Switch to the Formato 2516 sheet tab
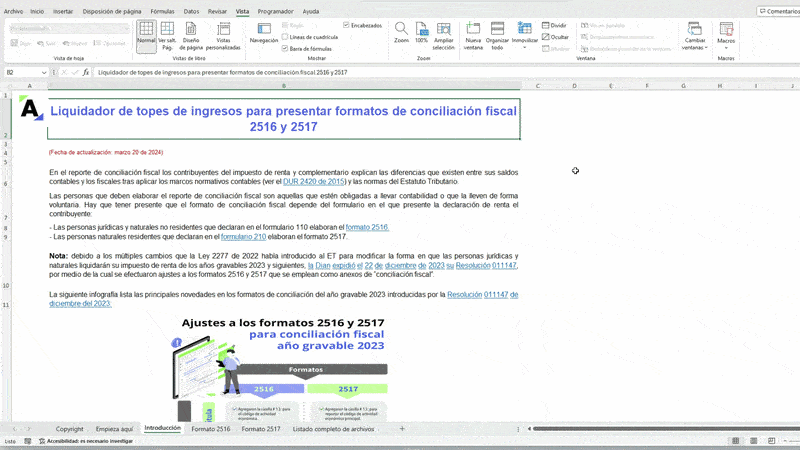 (210, 428)
